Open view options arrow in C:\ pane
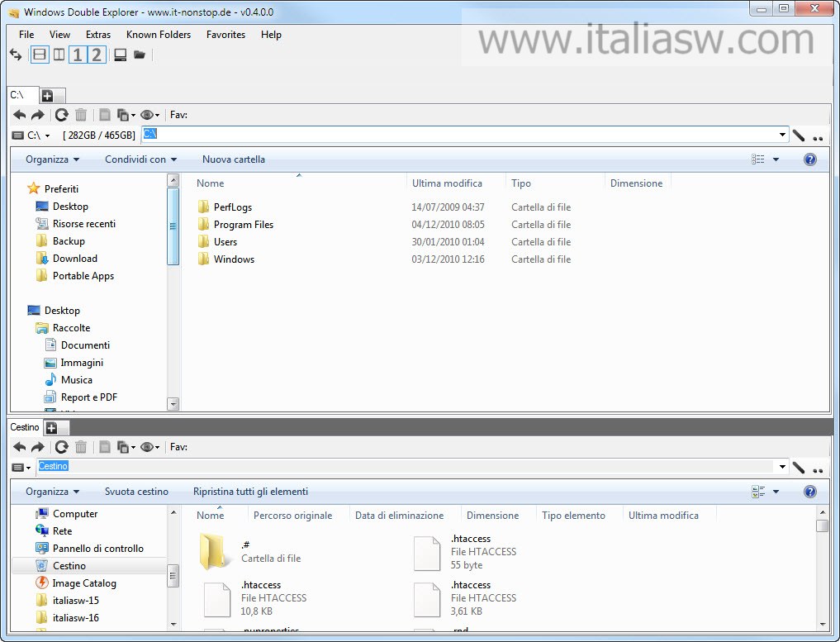Screen dimensions: 840x642 [x=776, y=159]
